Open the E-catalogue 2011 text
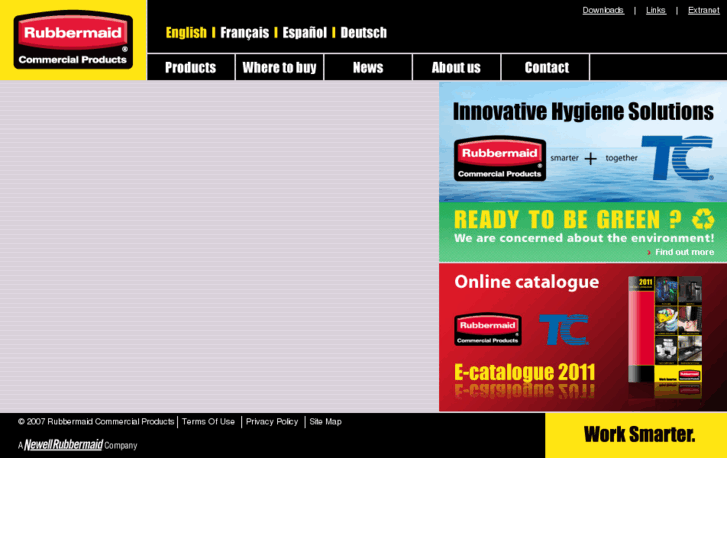This screenshot has height=545, width=727. point(524,372)
